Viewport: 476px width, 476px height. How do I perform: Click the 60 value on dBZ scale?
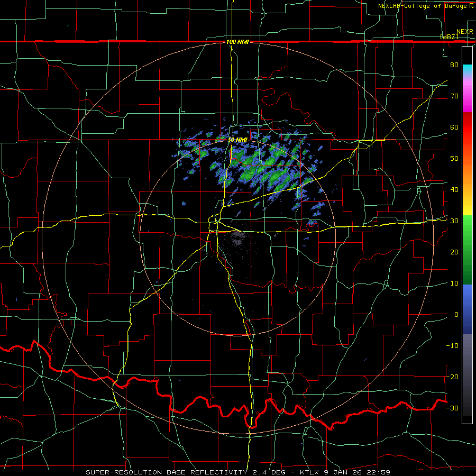click(x=454, y=127)
